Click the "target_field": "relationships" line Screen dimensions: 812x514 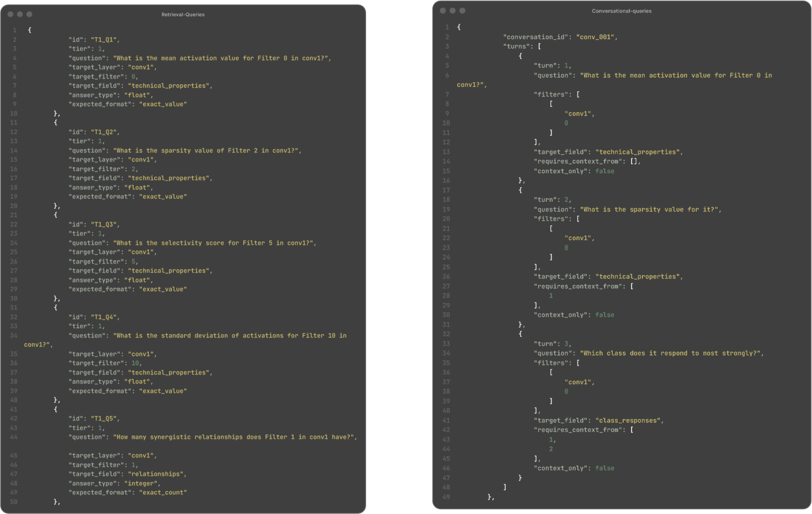tap(128, 474)
